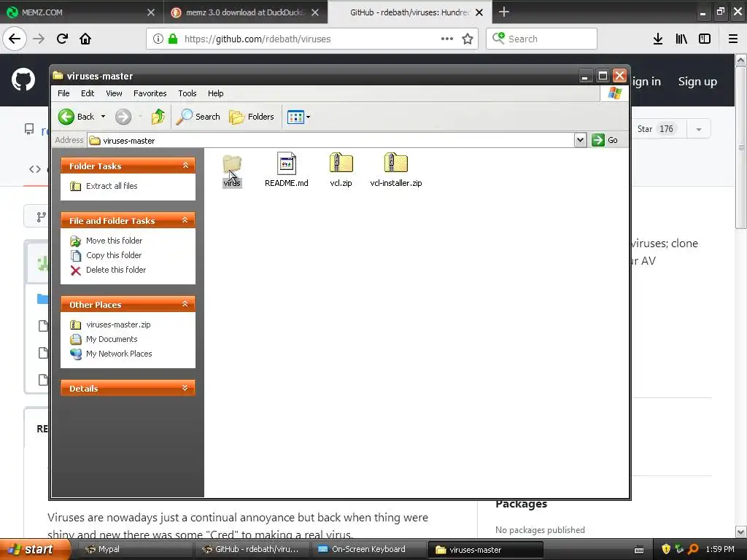
Task: Select the vcl.zip archive icon
Action: 341,163
